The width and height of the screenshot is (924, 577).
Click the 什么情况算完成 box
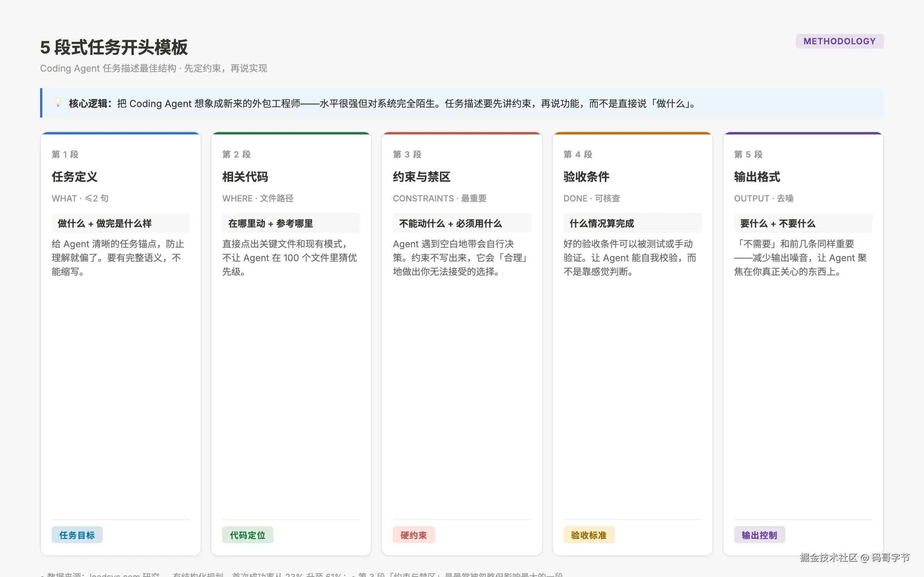click(633, 223)
